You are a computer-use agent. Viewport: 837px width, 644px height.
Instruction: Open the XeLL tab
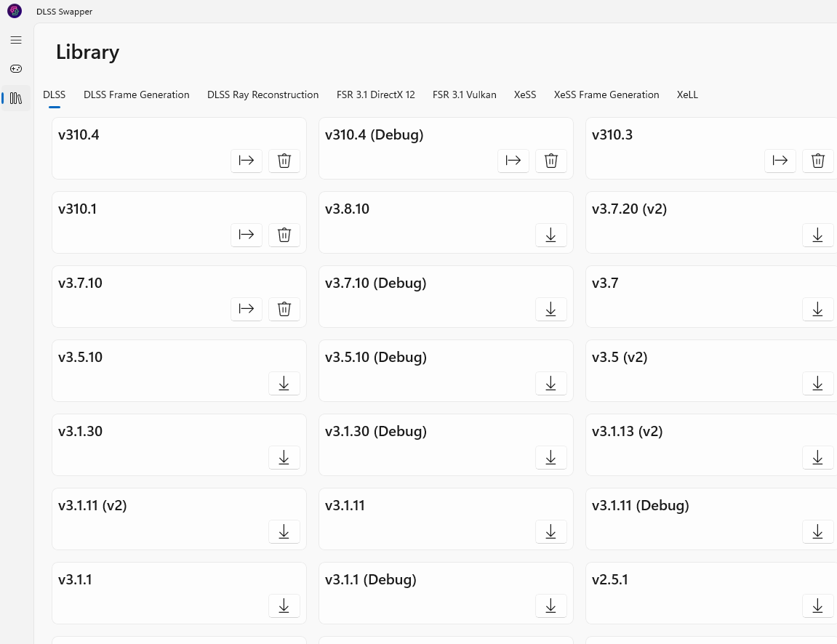point(687,94)
